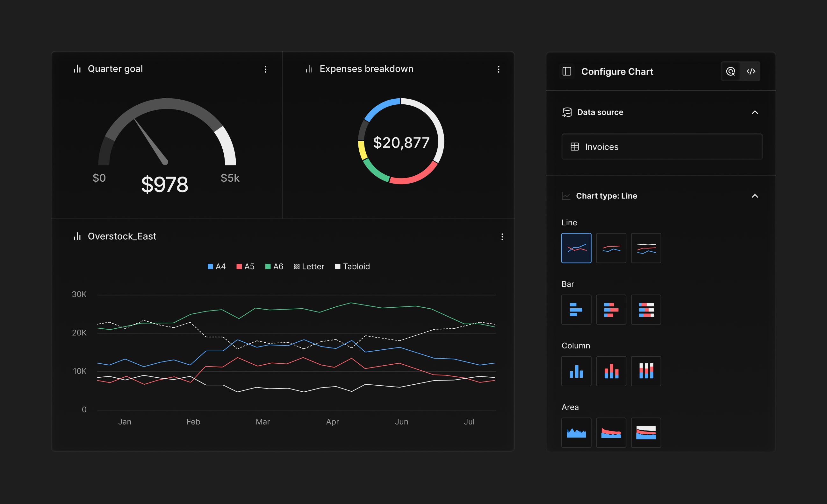The width and height of the screenshot is (827, 504).
Task: Toggle the A4 series in the legend
Action: (x=217, y=266)
